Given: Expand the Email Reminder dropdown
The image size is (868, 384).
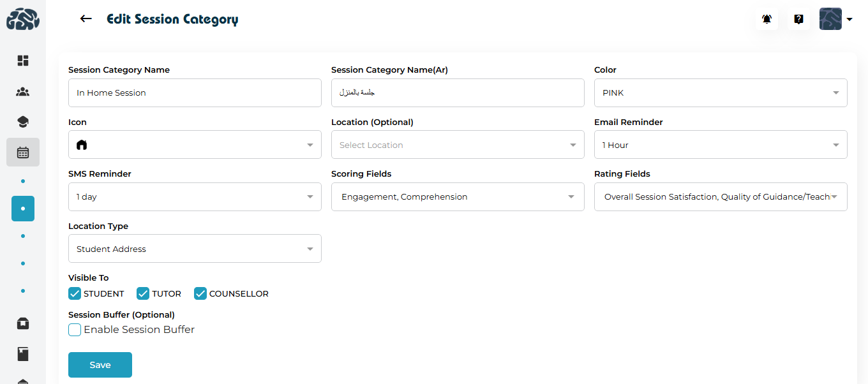Looking at the screenshot, I should pyautogui.click(x=720, y=145).
